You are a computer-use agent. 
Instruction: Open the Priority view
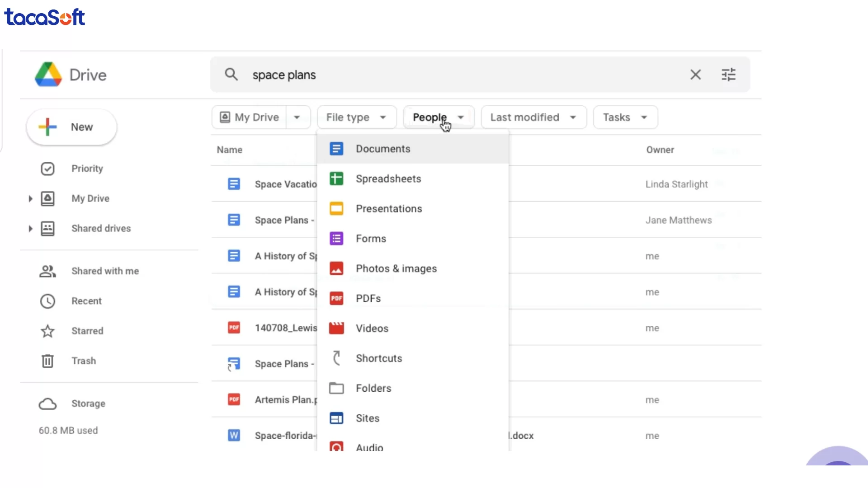tap(87, 169)
